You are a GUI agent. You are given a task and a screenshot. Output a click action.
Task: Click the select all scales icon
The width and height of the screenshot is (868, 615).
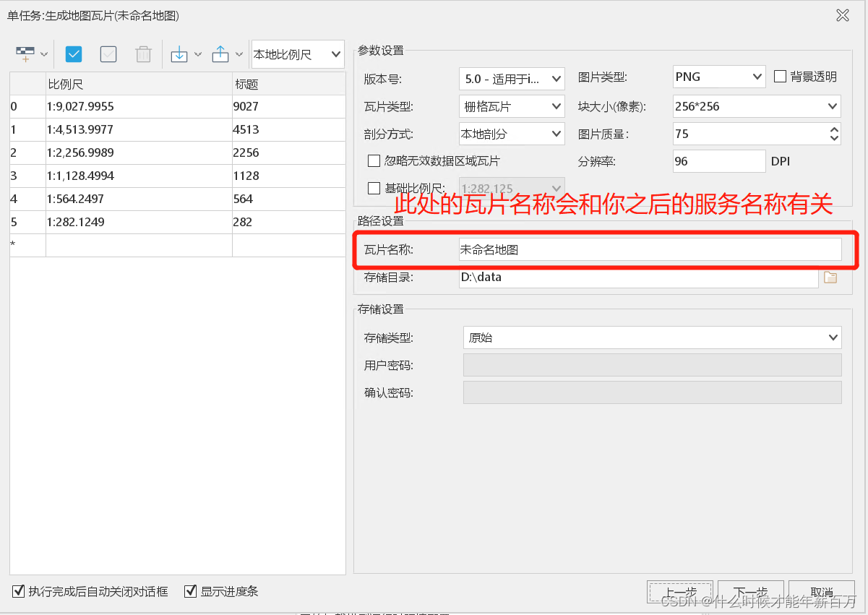point(73,53)
